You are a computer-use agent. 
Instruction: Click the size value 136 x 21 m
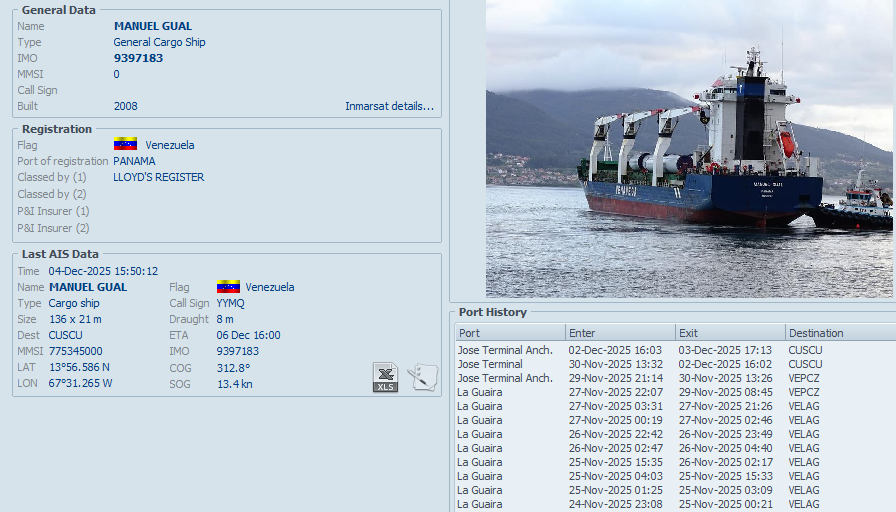tap(75, 319)
